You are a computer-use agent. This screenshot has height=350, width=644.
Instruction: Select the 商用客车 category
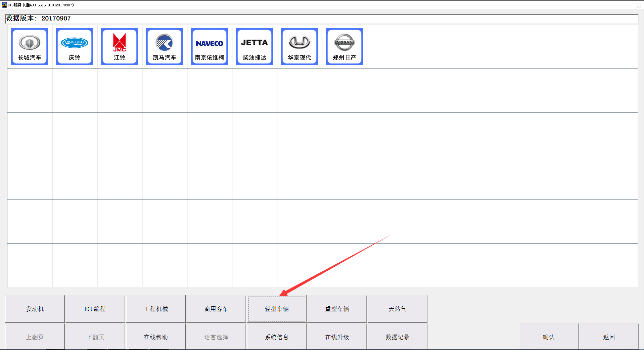[216, 309]
